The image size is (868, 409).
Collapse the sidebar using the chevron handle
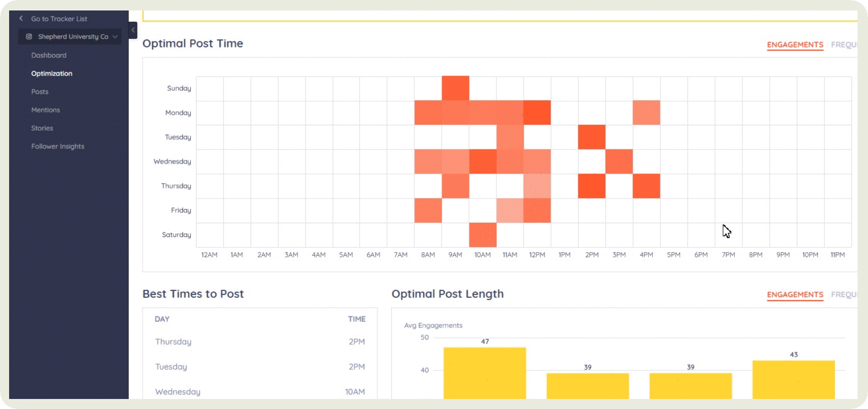click(133, 31)
